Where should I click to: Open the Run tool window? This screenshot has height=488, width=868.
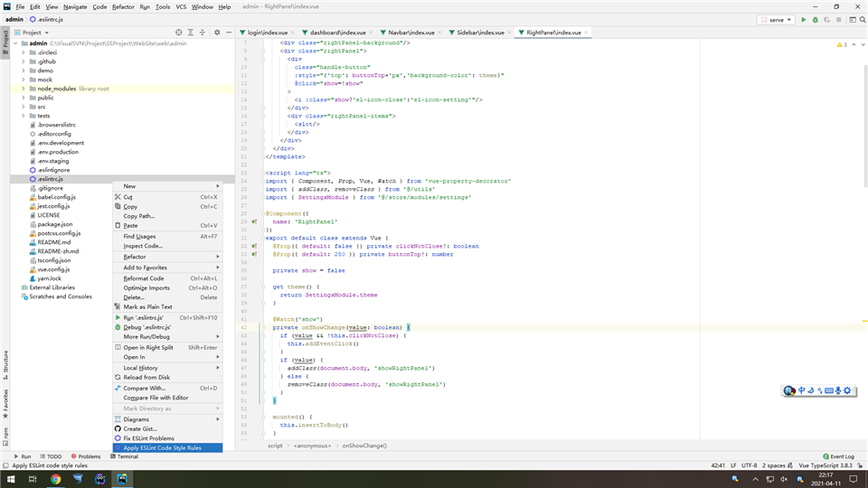pyautogui.click(x=22, y=456)
